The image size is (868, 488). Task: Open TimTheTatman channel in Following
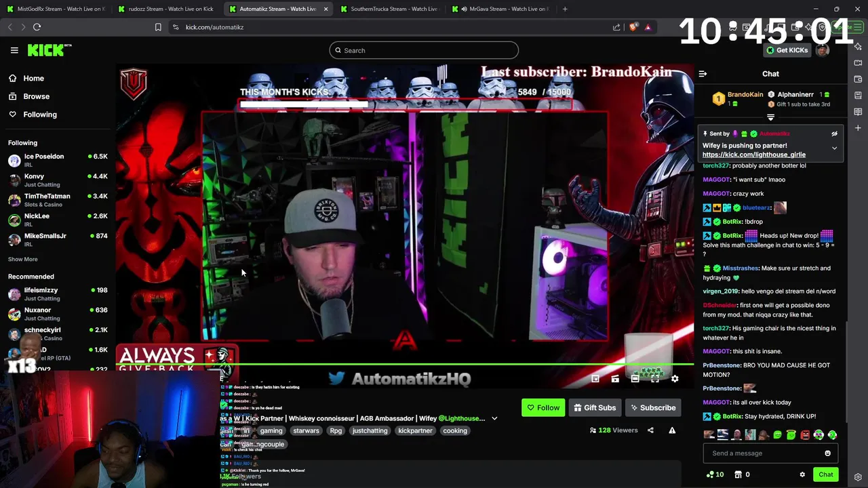click(x=58, y=200)
